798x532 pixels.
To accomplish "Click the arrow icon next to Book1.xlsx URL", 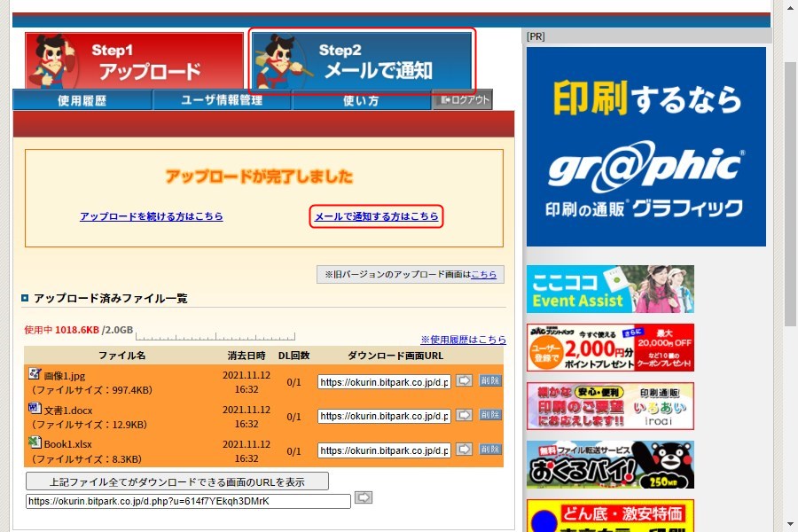I will tap(465, 450).
